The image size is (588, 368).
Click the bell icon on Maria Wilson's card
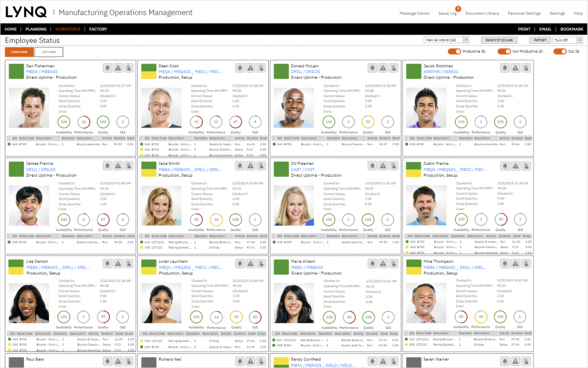click(x=372, y=264)
